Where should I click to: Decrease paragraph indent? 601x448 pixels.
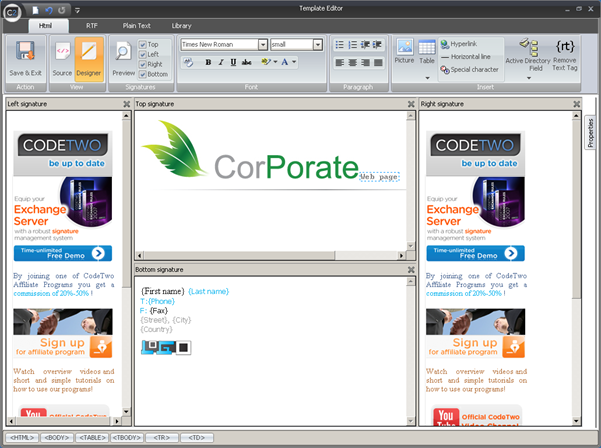(x=365, y=44)
